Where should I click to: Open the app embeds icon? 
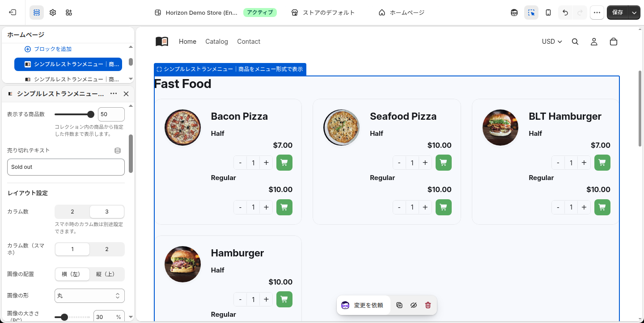tap(68, 13)
